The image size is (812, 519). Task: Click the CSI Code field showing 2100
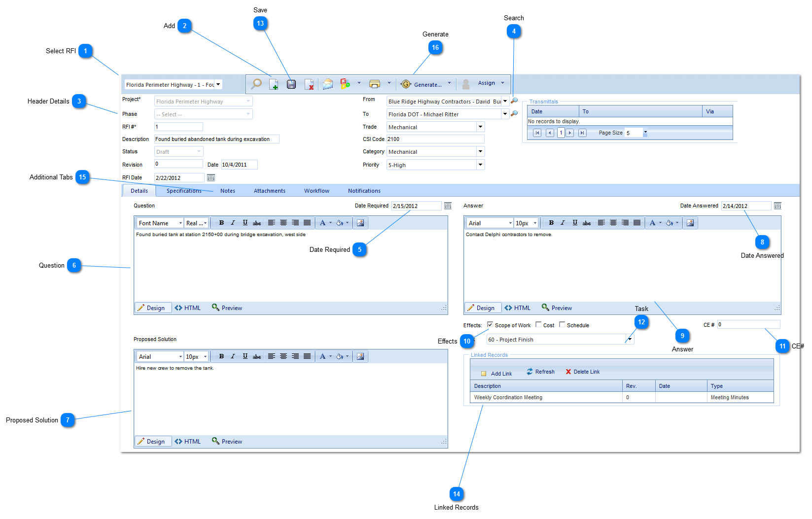pyautogui.click(x=435, y=139)
